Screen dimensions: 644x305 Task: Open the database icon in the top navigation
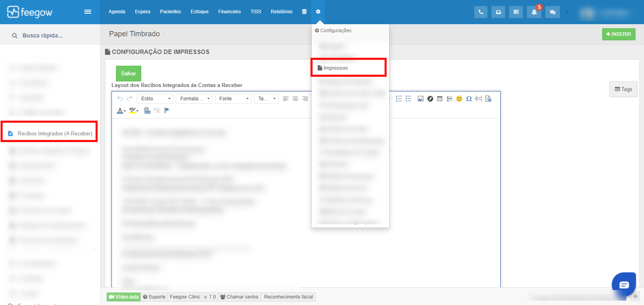304,12
